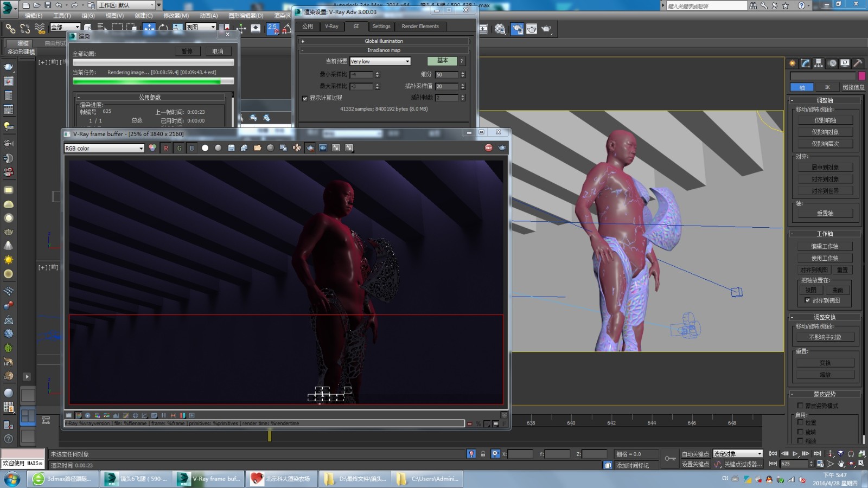Toggle 对齐到视图 checkbox
Screen dimensions: 868x488
tap(807, 300)
